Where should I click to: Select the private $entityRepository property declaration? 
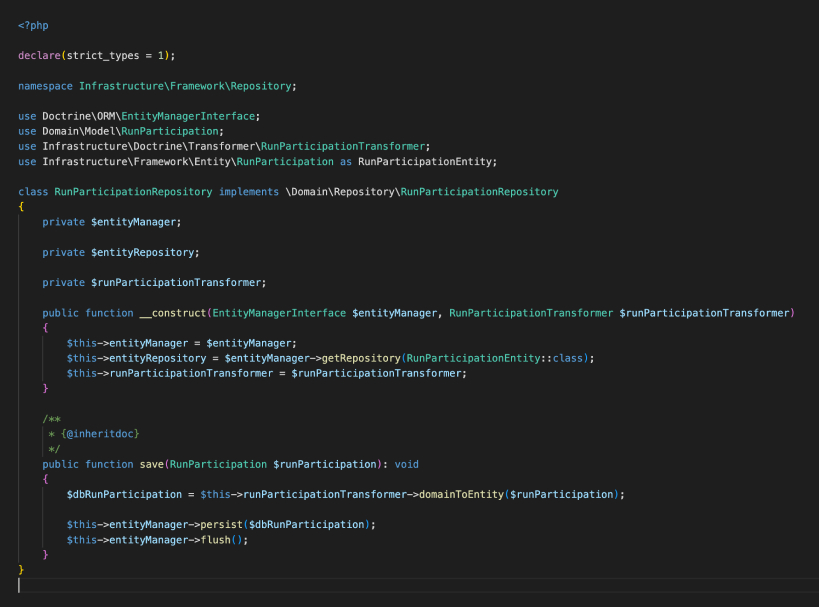pyautogui.click(x=120, y=252)
